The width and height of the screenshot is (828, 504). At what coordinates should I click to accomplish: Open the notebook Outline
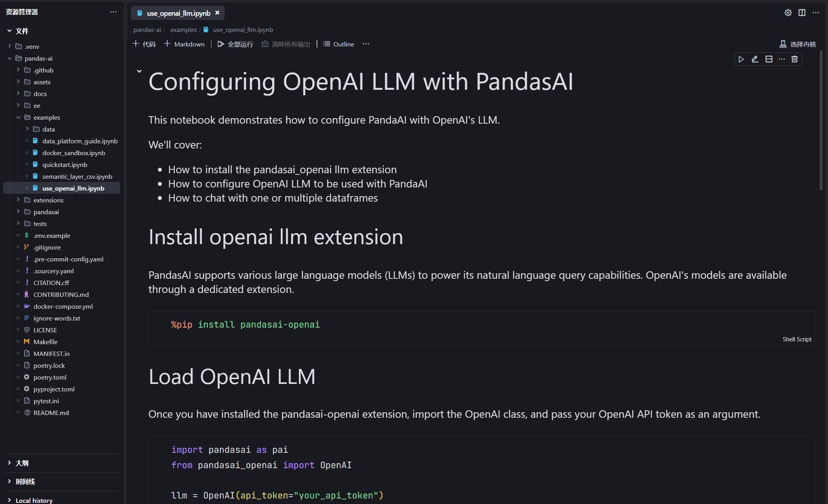point(339,44)
